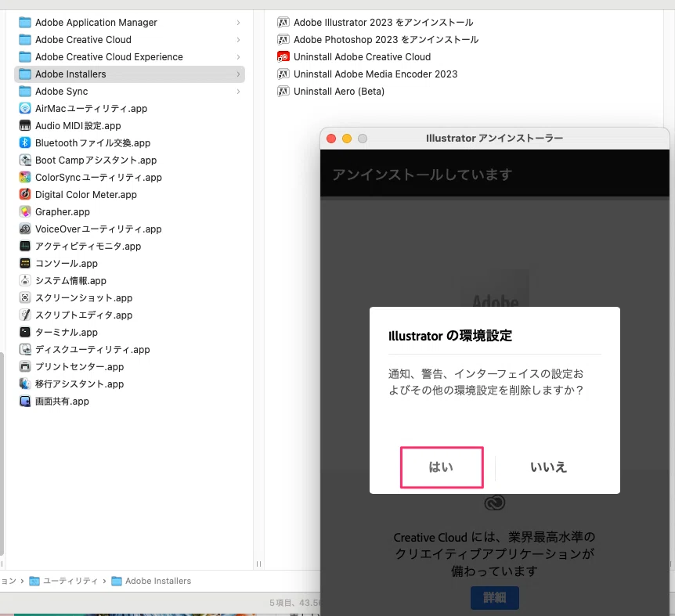Close the Illustrator アンインストーラー window

coord(331,139)
